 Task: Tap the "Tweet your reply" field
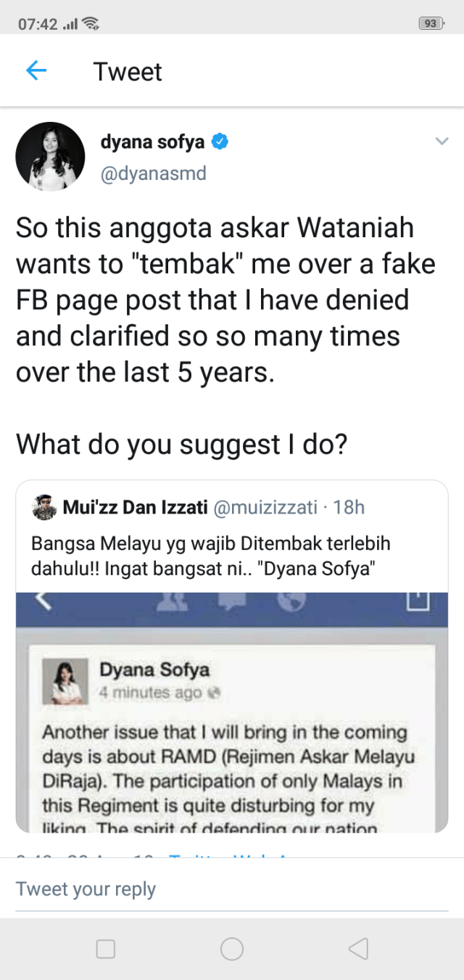232,889
